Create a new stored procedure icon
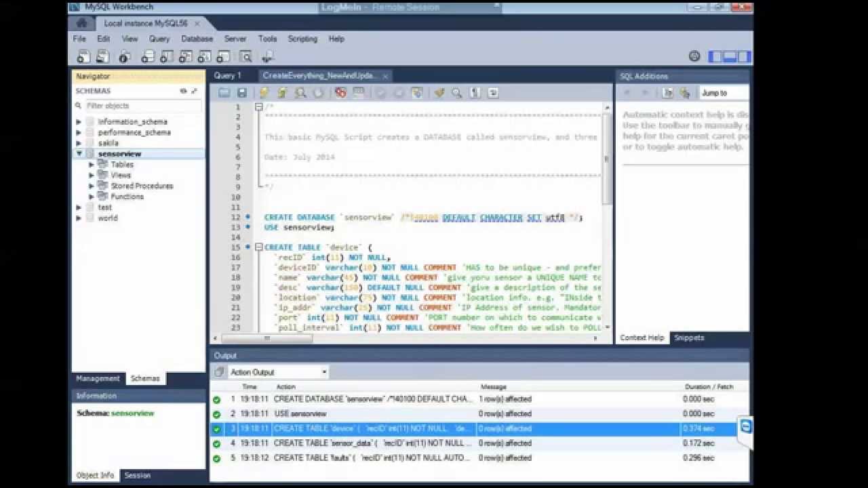Viewport: 868px width, 488px height. [205, 57]
